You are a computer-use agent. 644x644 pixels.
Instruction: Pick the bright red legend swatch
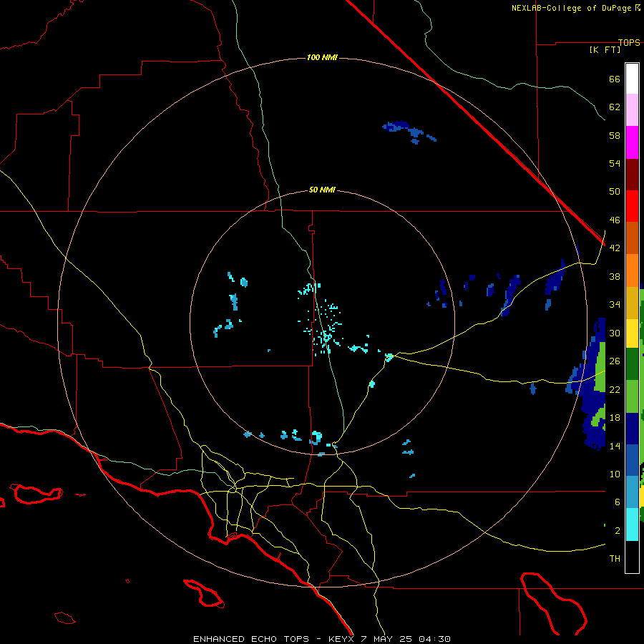click(x=632, y=206)
